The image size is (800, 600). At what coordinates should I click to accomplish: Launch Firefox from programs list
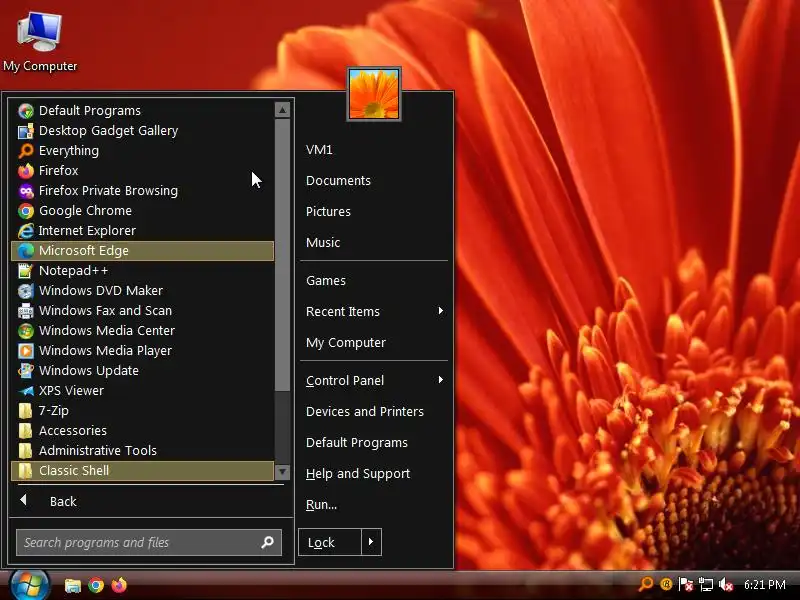point(26,170)
